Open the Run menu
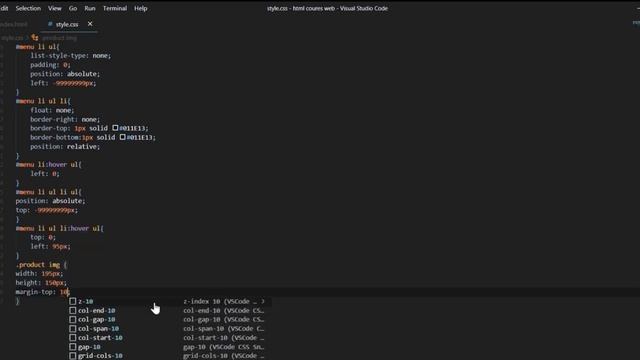Viewport: 640px width, 360px height. 90,8
